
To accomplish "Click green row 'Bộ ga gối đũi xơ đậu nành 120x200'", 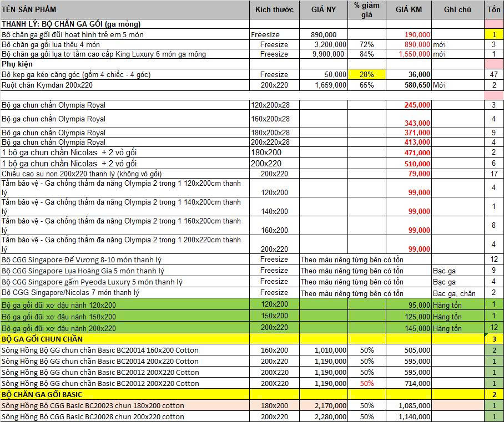I will pyautogui.click(x=125, y=304).
